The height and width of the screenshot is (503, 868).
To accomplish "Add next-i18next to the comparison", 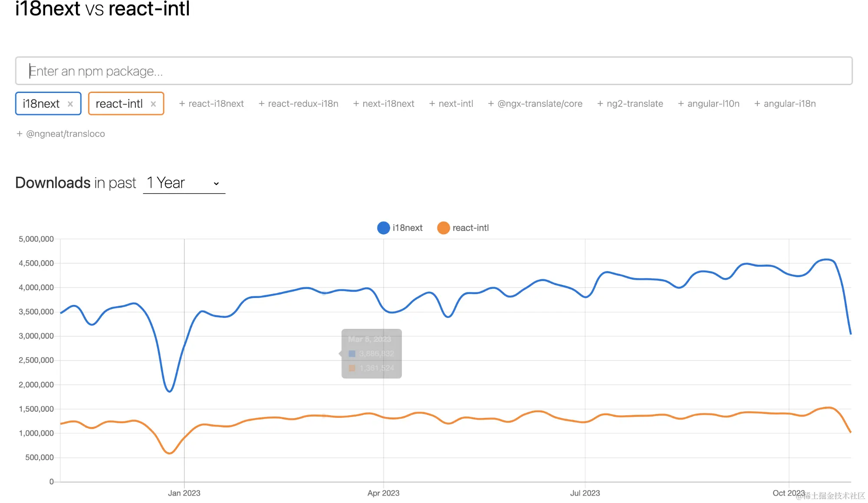I will (384, 104).
